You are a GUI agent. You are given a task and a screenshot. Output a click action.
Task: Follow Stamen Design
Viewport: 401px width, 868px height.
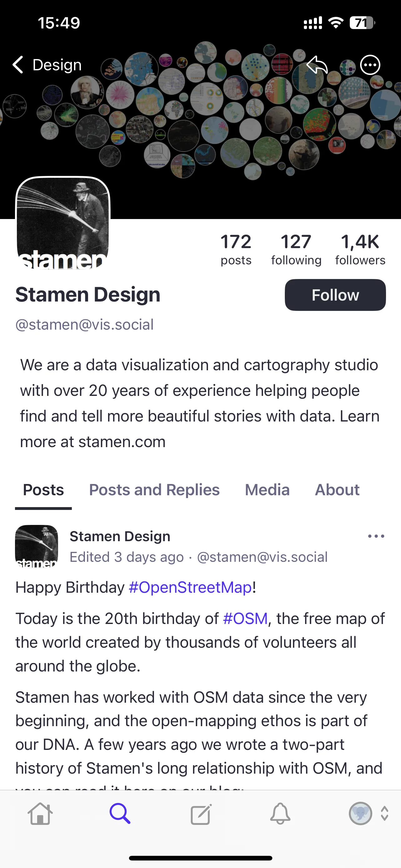[335, 295]
